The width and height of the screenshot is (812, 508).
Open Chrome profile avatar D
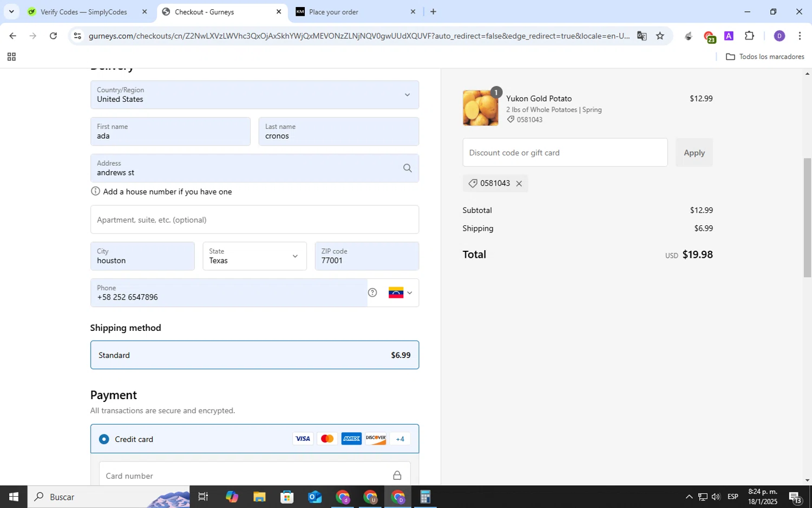pos(779,36)
